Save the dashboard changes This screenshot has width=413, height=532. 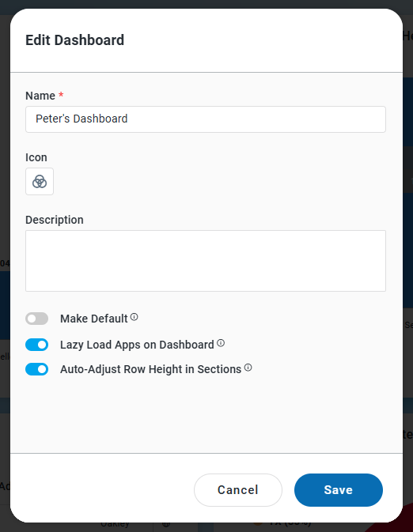coord(339,490)
